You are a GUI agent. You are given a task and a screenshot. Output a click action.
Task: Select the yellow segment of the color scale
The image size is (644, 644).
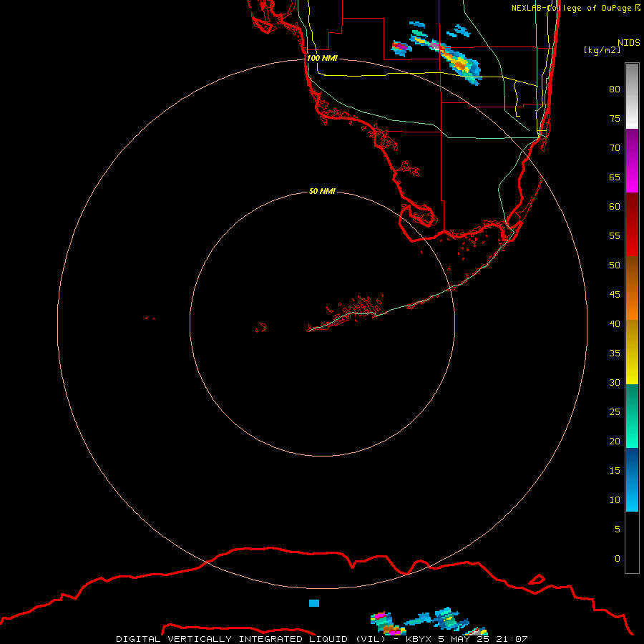tap(632, 352)
